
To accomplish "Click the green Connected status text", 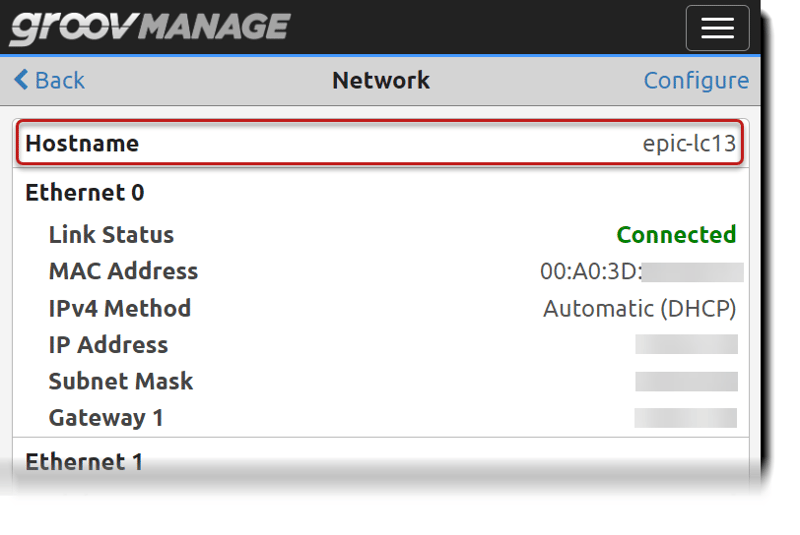I will (676, 235).
